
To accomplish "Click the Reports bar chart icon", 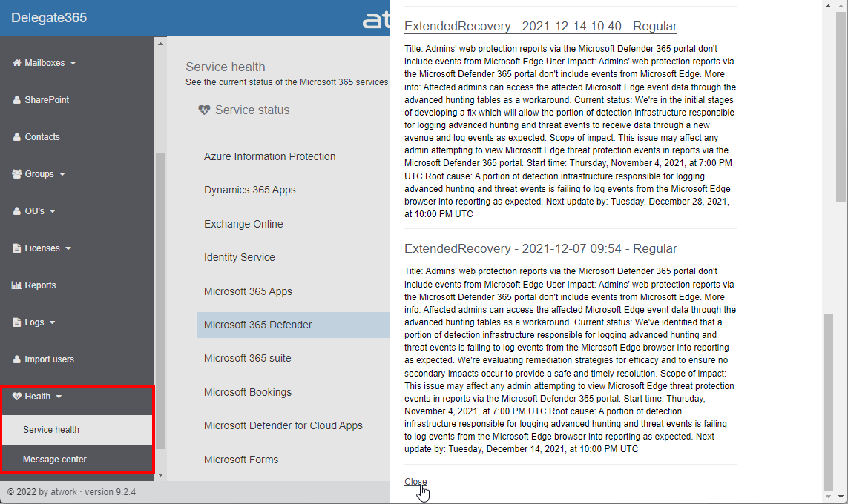I will coord(16,285).
